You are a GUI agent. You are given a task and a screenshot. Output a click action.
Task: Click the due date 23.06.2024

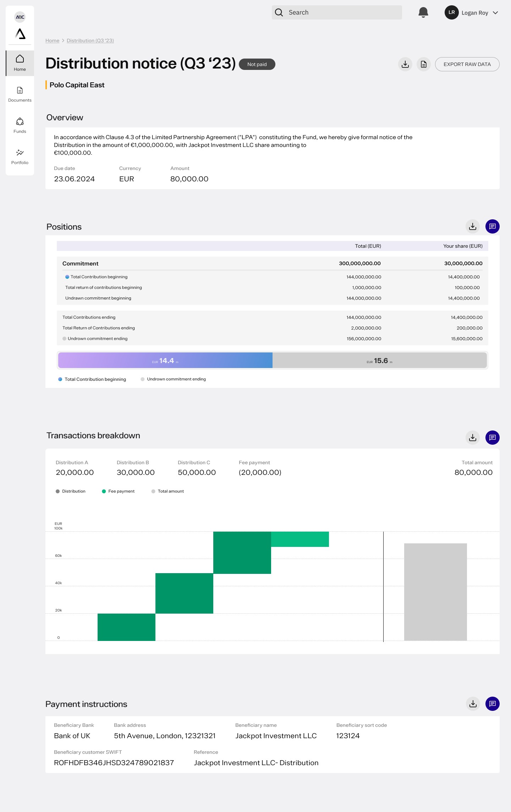point(74,179)
